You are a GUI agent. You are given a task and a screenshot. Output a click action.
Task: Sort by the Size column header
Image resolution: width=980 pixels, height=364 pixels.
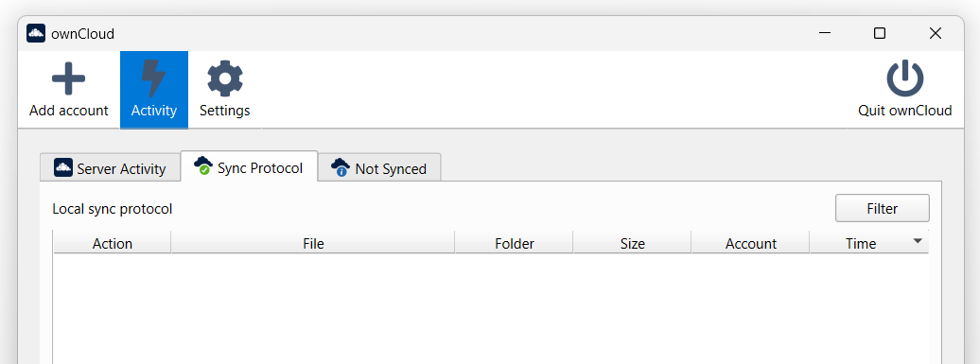[x=633, y=243]
